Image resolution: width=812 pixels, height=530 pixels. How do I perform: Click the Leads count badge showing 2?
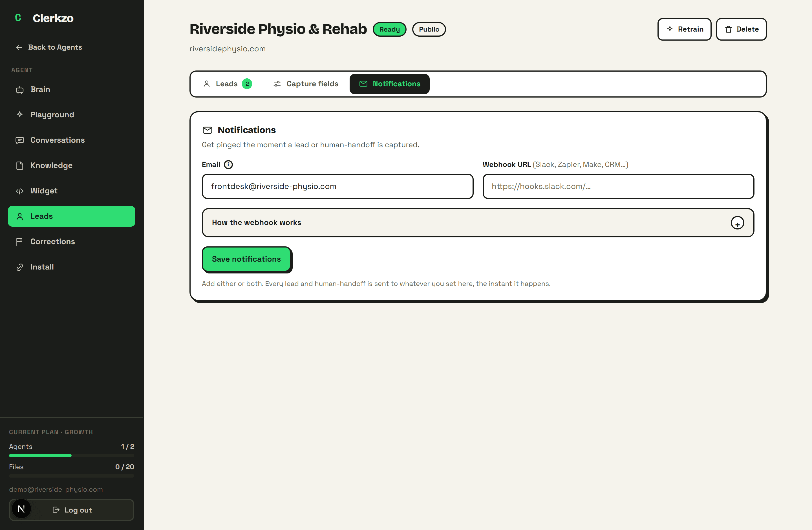pos(247,84)
